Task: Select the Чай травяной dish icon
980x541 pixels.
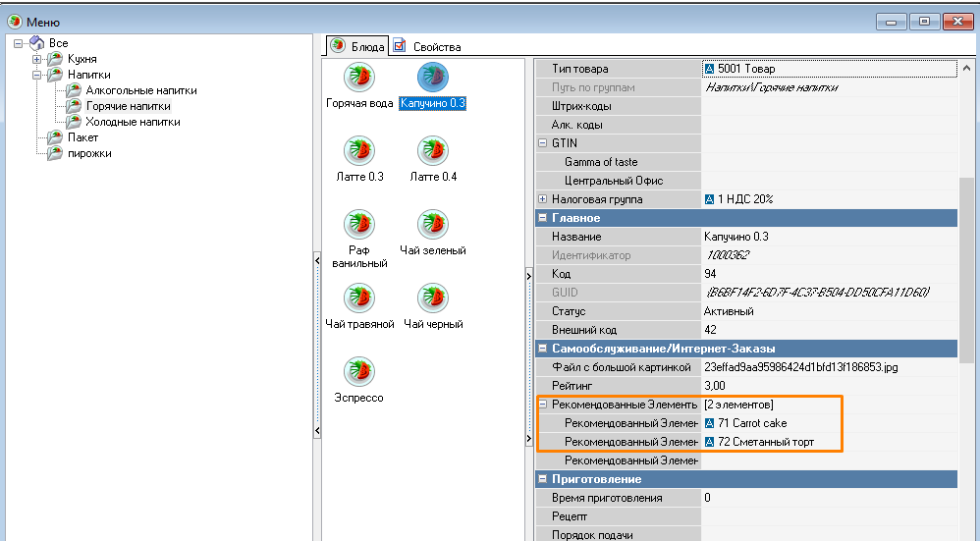Action: (x=359, y=298)
